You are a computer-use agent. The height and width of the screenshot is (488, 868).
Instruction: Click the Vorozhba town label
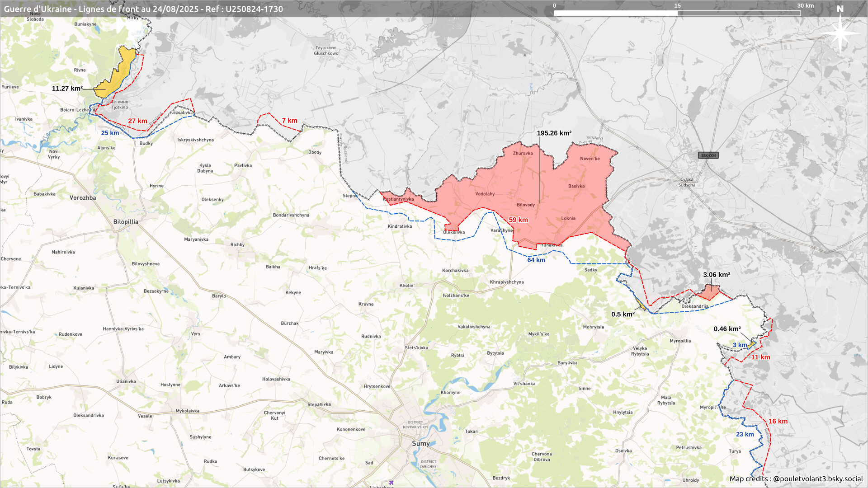(x=83, y=198)
